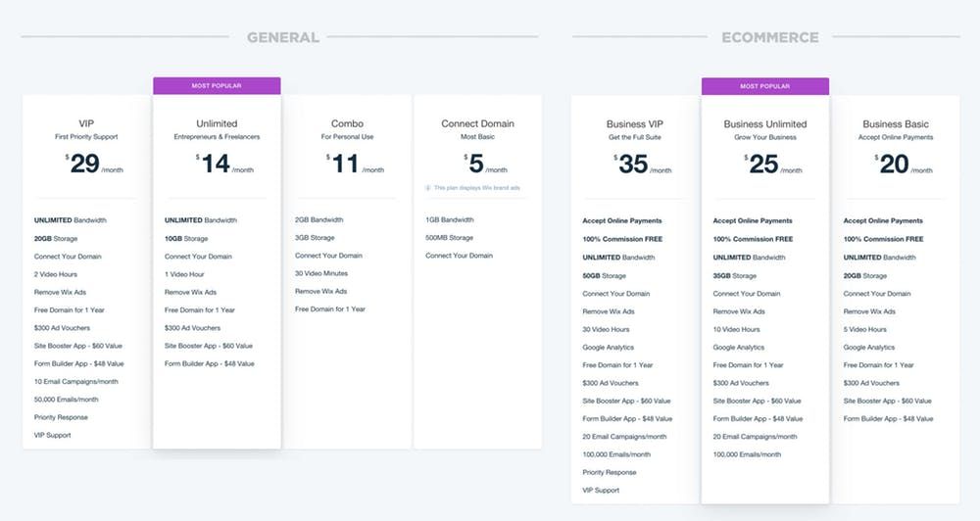980x521 pixels.
Task: Click 'Remove Wix Ads' in Combo plan
Action: pyautogui.click(x=320, y=292)
